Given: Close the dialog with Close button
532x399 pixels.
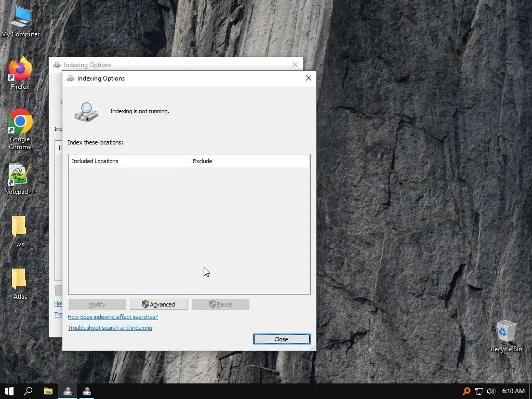Looking at the screenshot, I should [x=281, y=339].
